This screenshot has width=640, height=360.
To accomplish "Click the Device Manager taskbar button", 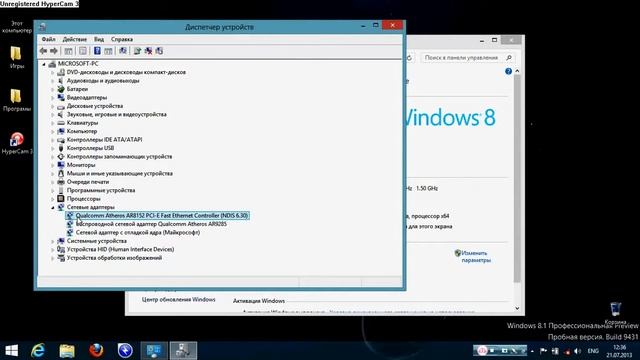I will pyautogui.click(x=183, y=351).
